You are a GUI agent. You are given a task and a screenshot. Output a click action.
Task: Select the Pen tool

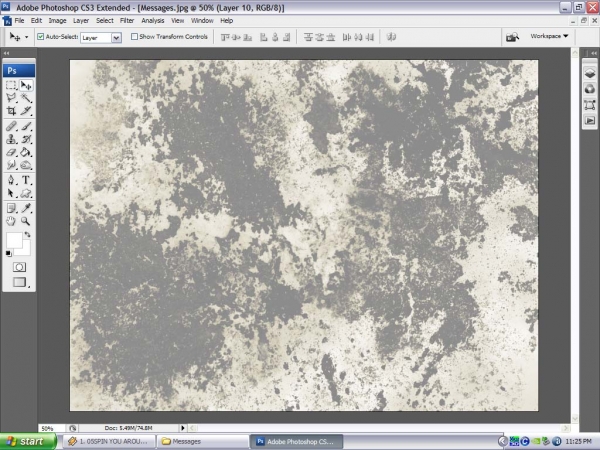click(x=11, y=180)
